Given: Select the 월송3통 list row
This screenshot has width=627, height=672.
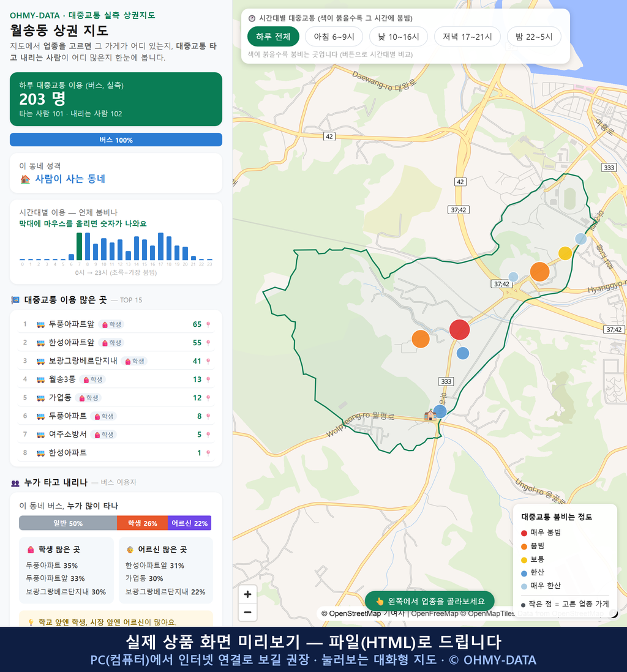Looking at the screenshot, I should tap(116, 379).
